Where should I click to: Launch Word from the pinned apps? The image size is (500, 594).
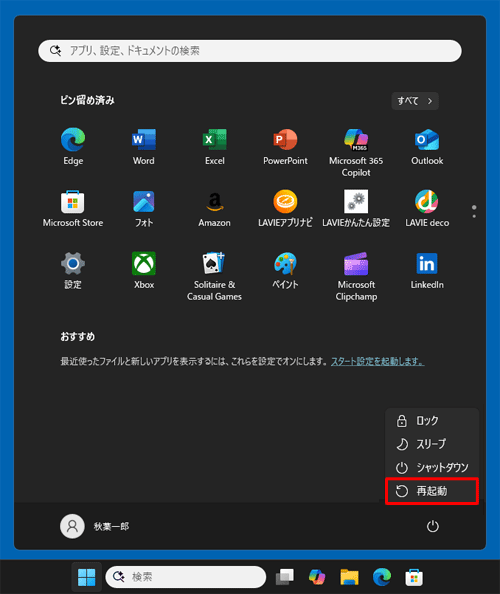point(144,146)
